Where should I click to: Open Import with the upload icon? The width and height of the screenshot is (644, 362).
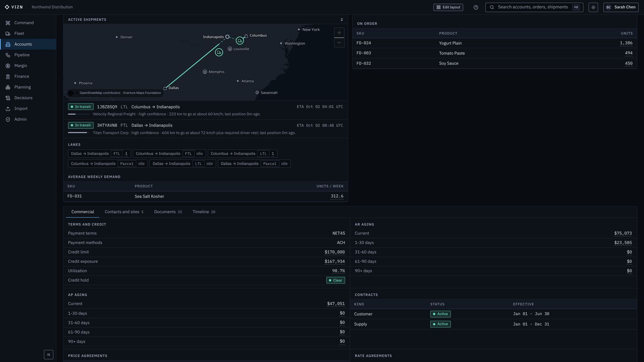8,109
